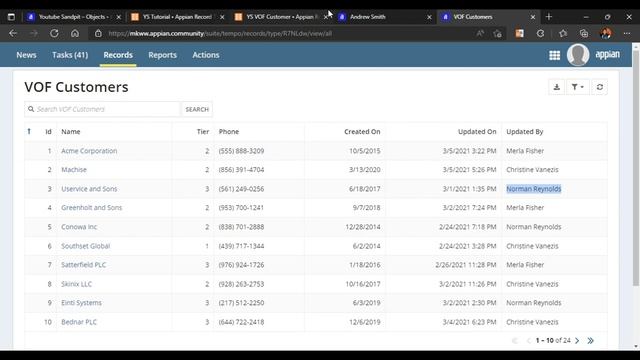The width and height of the screenshot is (640, 360).
Task: Open Machise record link
Action: point(74,169)
